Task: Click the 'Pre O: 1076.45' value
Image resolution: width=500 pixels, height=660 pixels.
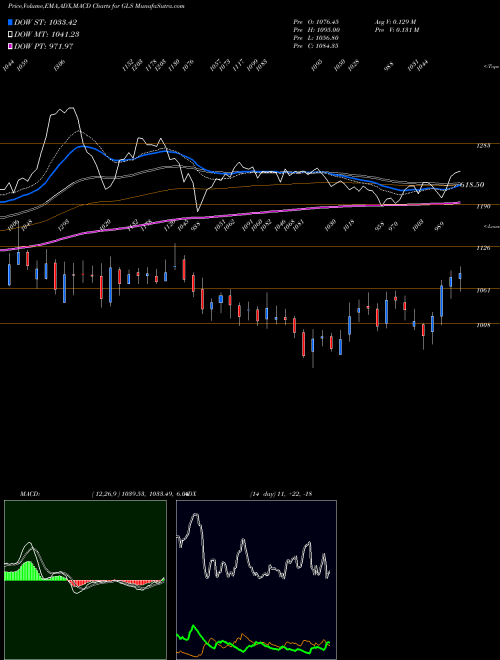Action: point(316,21)
